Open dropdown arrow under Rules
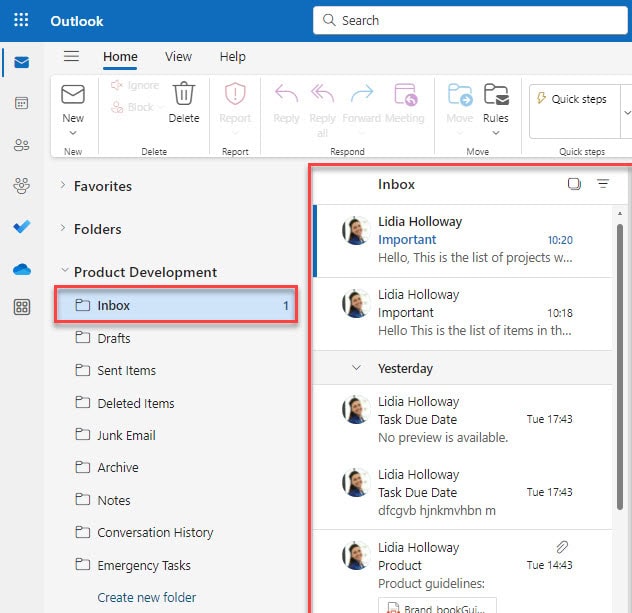Image resolution: width=632 pixels, height=613 pixels. pos(496,133)
